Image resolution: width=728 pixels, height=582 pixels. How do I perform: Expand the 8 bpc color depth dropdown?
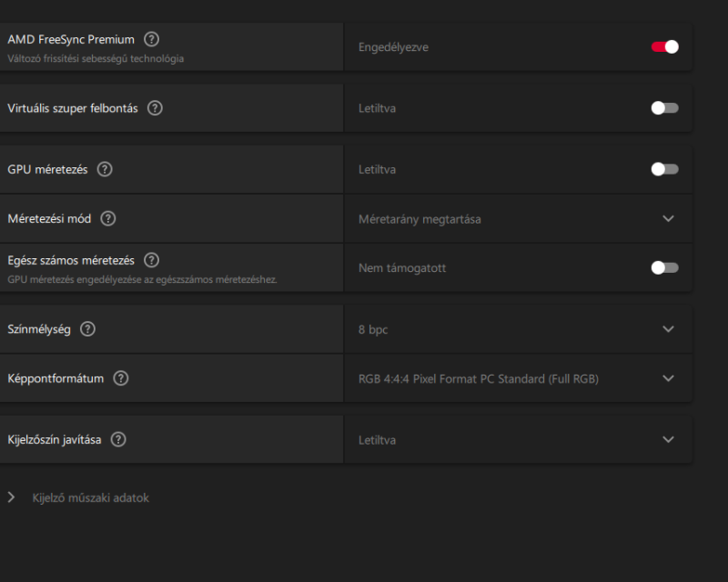point(668,329)
